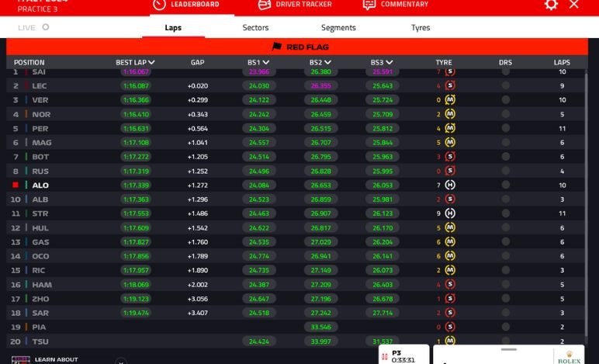This screenshot has height=364, width=599.
Task: Click the Leaderboard stopwatch icon
Action: point(159,5)
